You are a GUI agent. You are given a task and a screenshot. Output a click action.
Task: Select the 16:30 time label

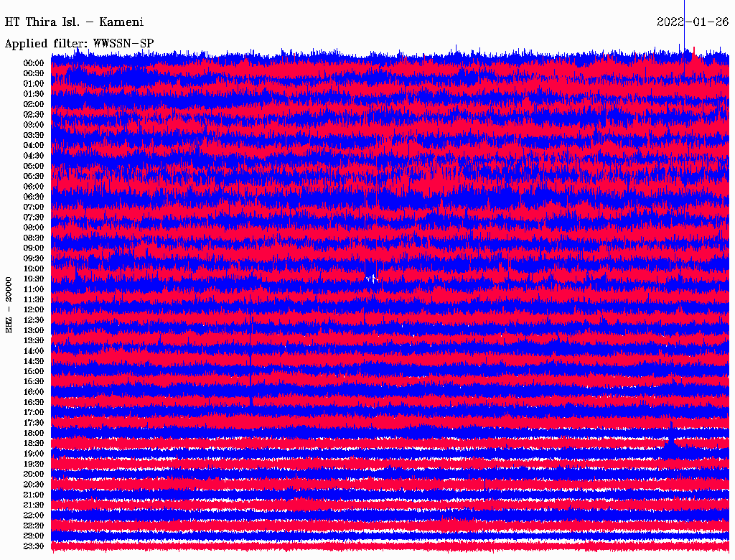[34, 403]
